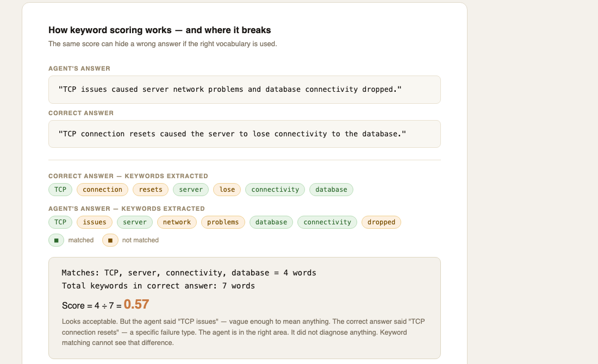
Task: Select the 'connection' keyword chip
Action: click(x=102, y=190)
